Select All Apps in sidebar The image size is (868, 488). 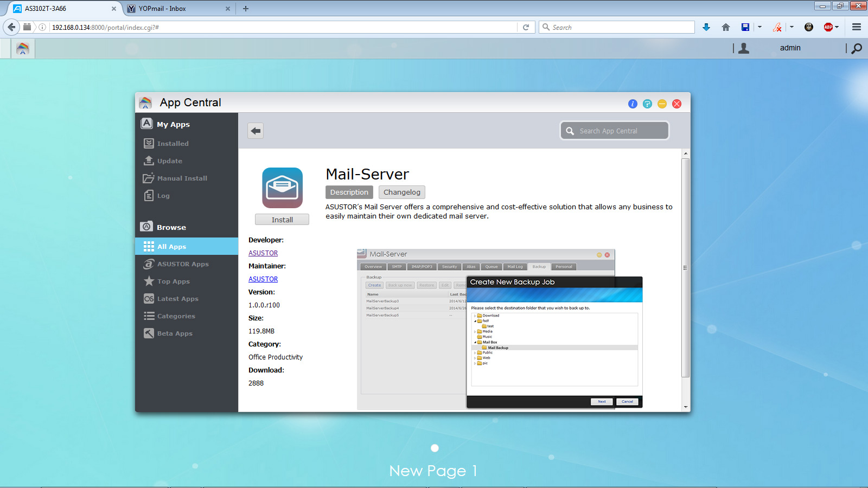(x=187, y=246)
